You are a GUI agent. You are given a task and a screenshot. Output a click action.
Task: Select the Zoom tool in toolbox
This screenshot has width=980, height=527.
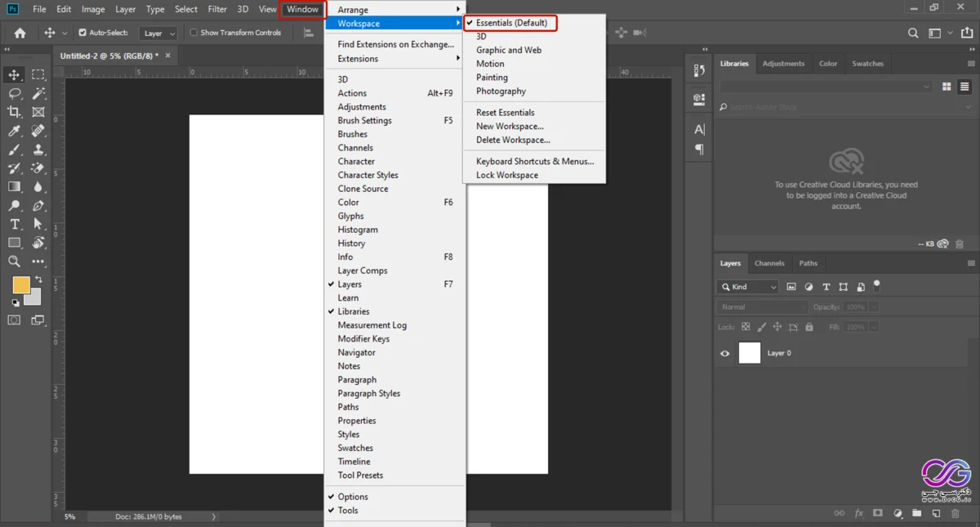click(14, 262)
